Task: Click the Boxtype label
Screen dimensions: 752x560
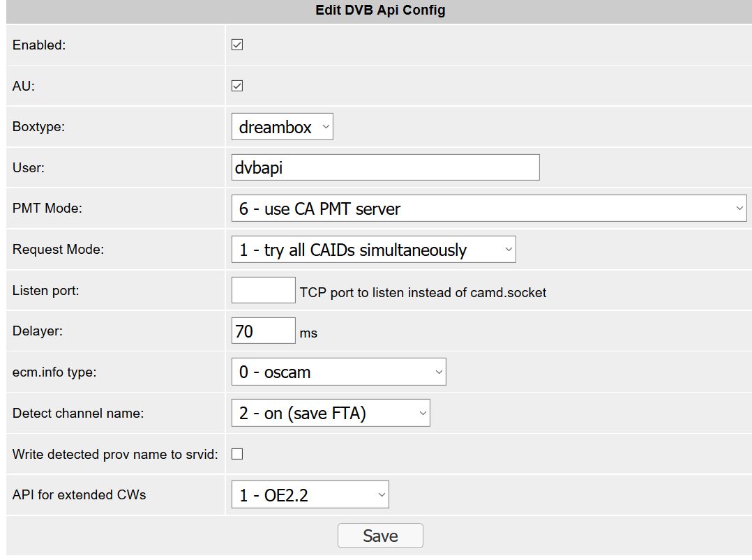Action: click(x=38, y=127)
